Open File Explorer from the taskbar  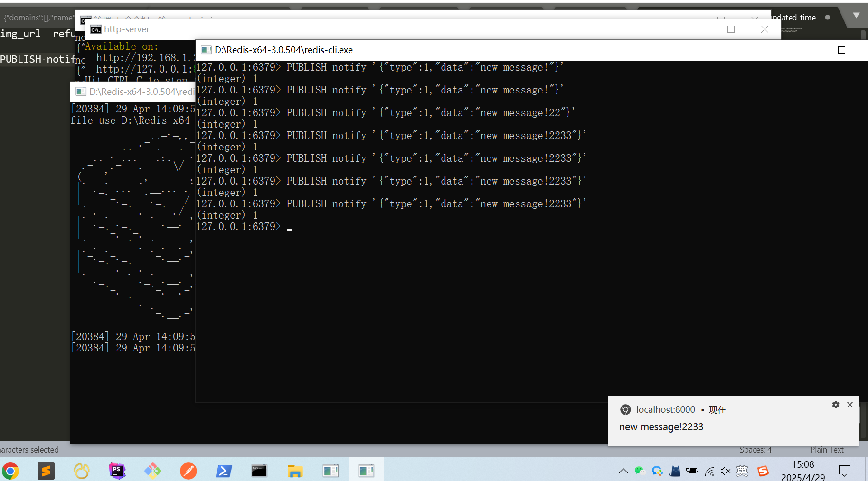coord(295,471)
